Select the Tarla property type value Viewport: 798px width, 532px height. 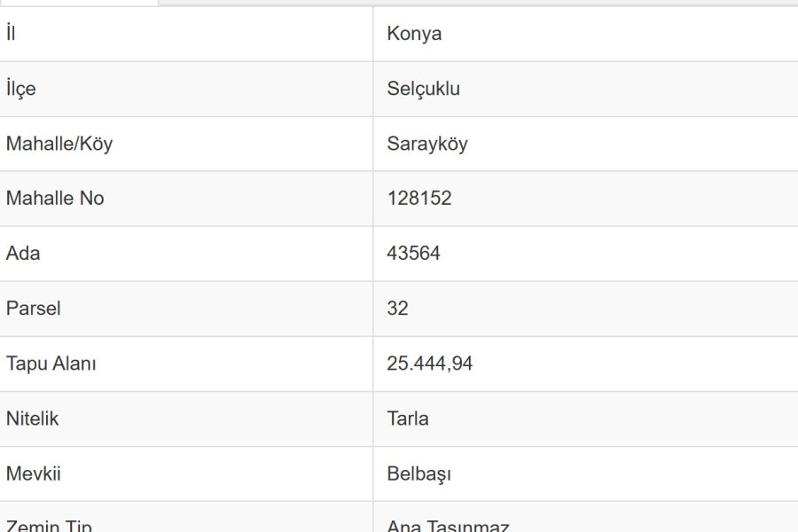408,419
